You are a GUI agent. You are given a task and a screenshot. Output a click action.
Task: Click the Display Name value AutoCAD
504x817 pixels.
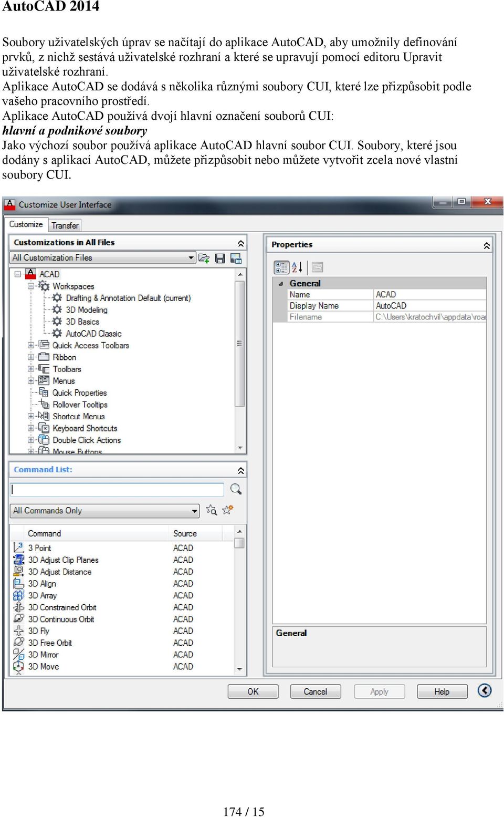pyautogui.click(x=430, y=306)
